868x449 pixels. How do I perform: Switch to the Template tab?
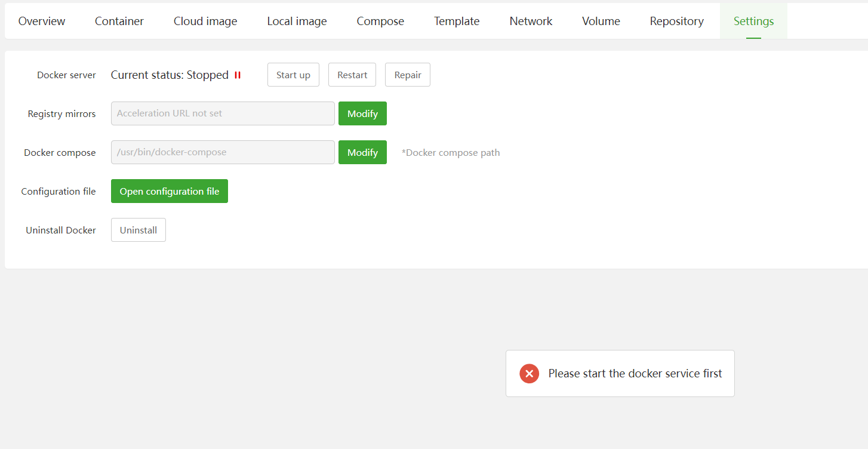(457, 21)
